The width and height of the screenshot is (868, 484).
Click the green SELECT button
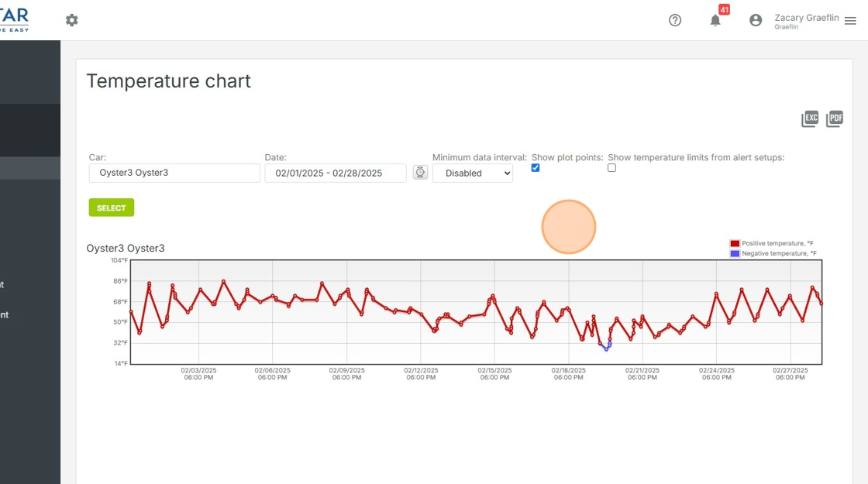(x=112, y=208)
